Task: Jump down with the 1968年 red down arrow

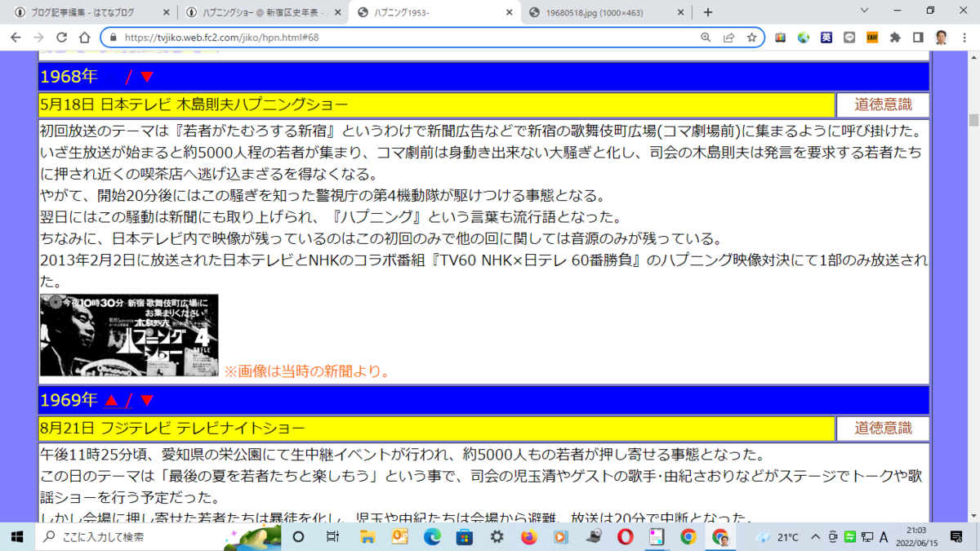Action: [x=147, y=77]
